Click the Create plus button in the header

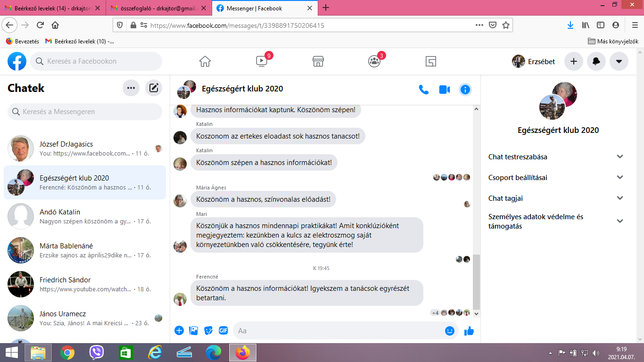[574, 61]
